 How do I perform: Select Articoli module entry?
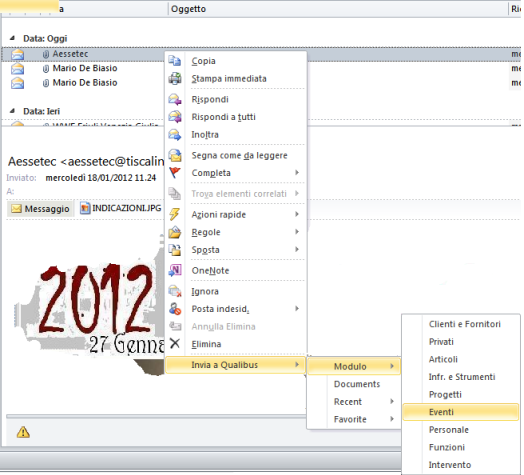tap(461, 359)
